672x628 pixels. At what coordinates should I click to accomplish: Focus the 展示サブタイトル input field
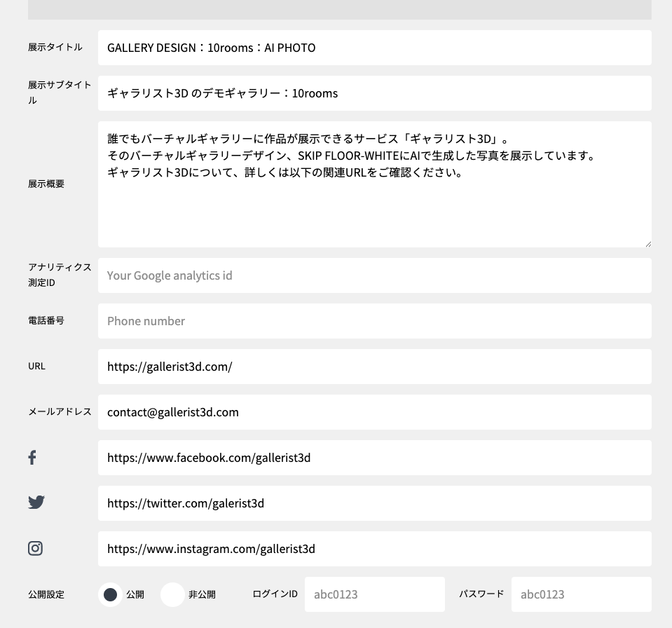(375, 93)
